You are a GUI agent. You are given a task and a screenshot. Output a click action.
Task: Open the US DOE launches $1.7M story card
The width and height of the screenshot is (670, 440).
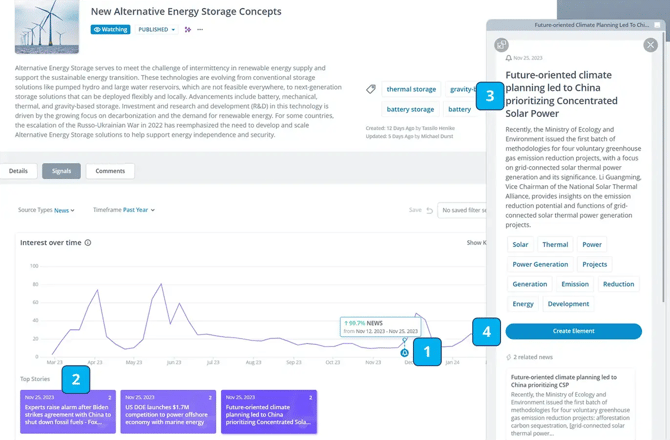coord(168,411)
